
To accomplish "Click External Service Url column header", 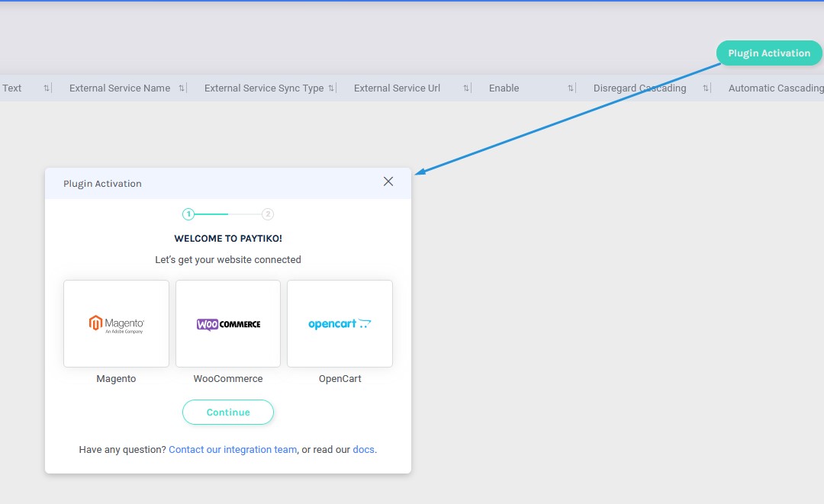I will [397, 88].
